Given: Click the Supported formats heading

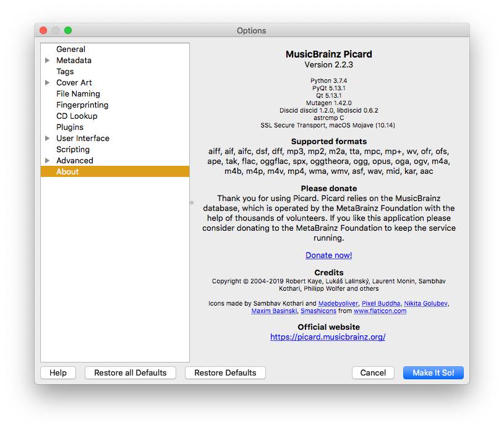Looking at the screenshot, I should [x=328, y=142].
